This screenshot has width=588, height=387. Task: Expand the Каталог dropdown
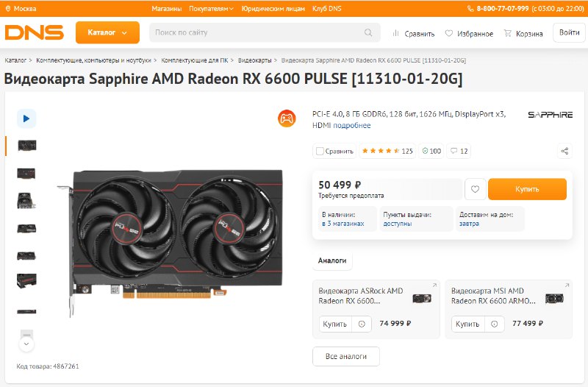[107, 32]
